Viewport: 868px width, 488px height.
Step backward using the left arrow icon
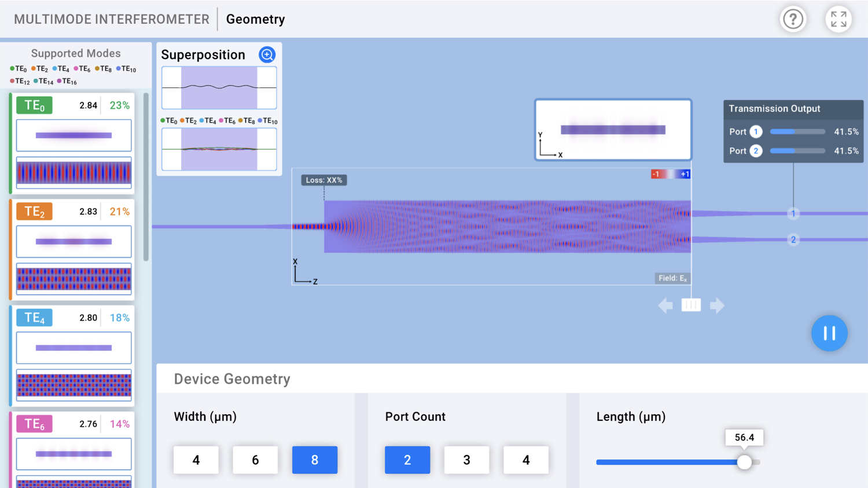pos(665,305)
